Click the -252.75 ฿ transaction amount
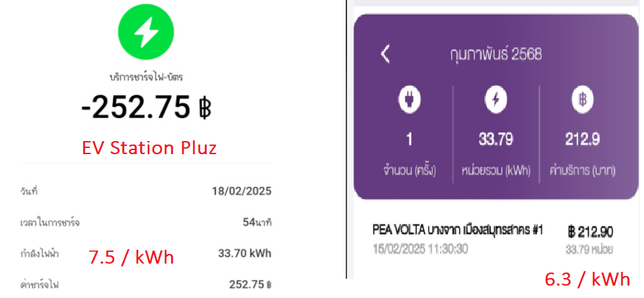Screen dimensions: 644x298 146,107
